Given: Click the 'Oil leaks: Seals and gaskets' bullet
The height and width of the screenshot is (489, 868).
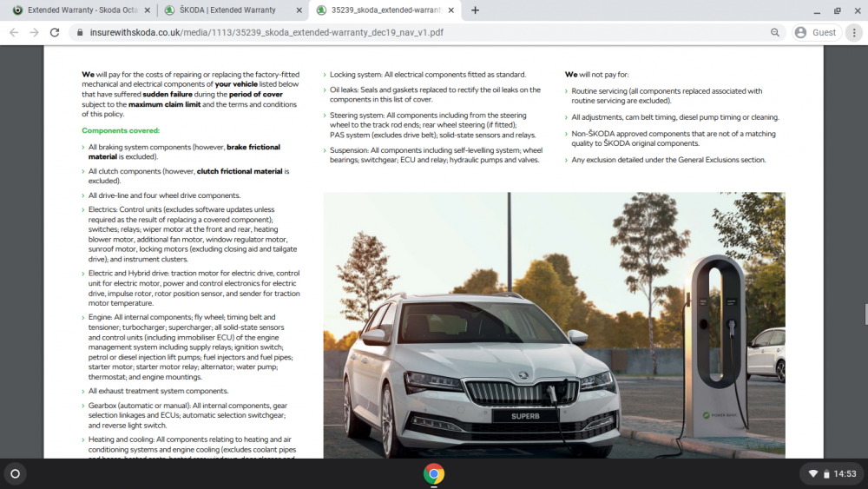Looking at the screenshot, I should click(x=435, y=95).
